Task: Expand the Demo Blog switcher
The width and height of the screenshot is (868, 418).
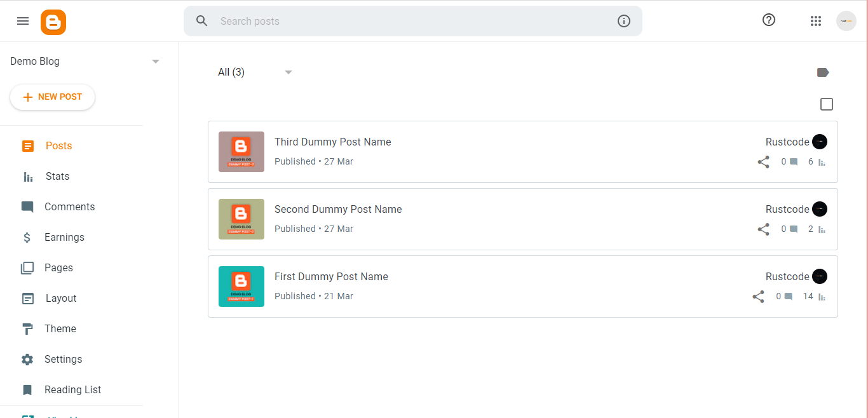Action: pyautogui.click(x=156, y=61)
